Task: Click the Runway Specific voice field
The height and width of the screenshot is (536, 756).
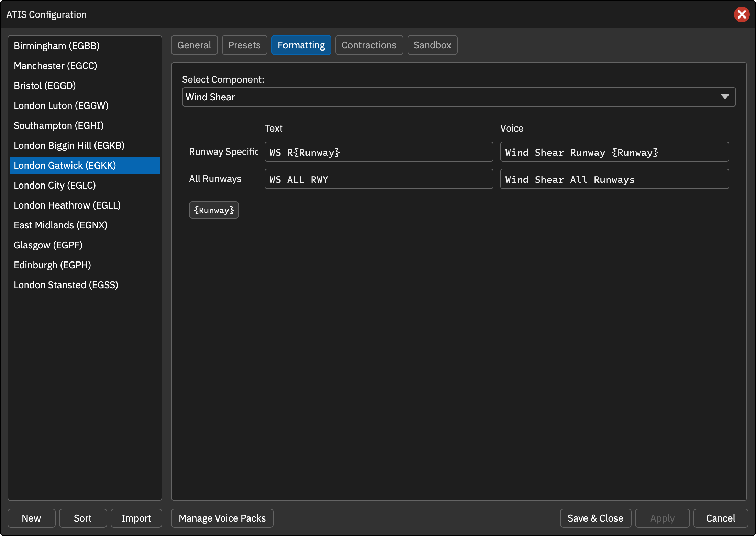Action: point(614,152)
